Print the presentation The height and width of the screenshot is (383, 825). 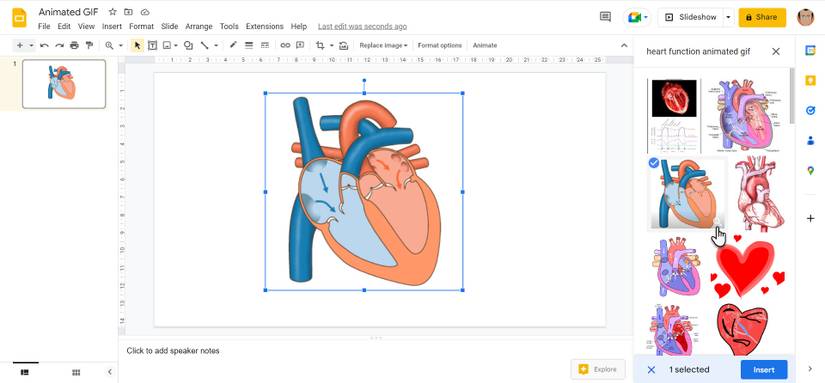click(x=74, y=45)
